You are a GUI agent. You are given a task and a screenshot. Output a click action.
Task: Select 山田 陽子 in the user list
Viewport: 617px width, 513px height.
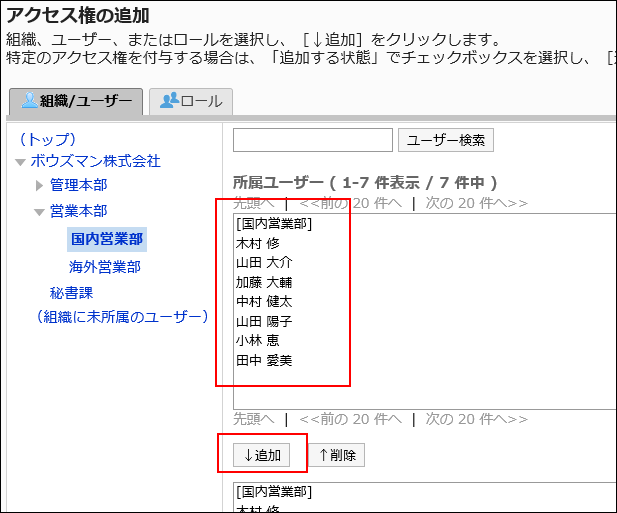tap(264, 321)
